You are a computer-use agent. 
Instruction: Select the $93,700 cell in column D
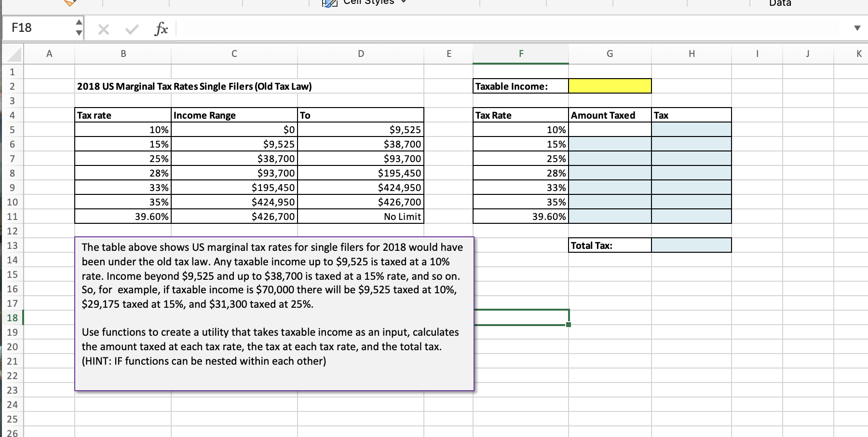[361, 159]
